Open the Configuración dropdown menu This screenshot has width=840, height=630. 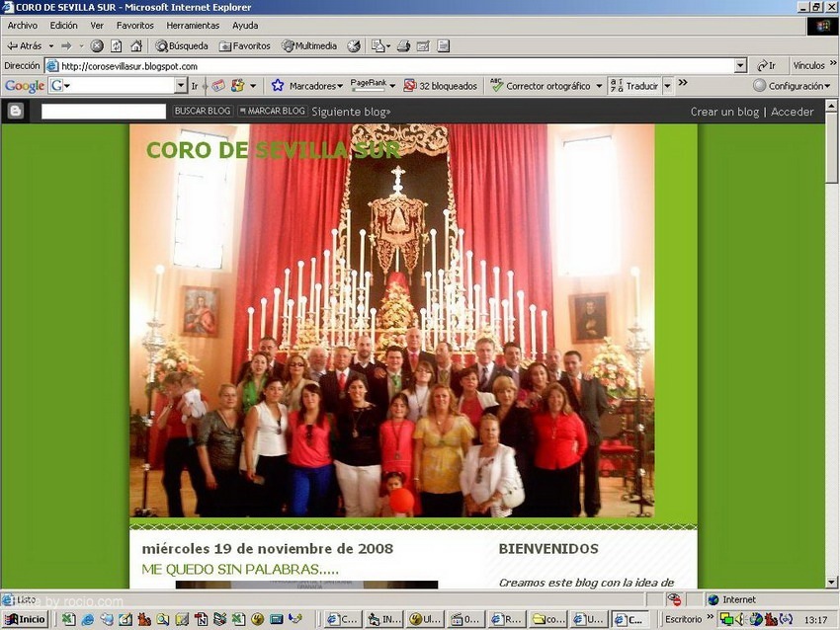pyautogui.click(x=792, y=86)
